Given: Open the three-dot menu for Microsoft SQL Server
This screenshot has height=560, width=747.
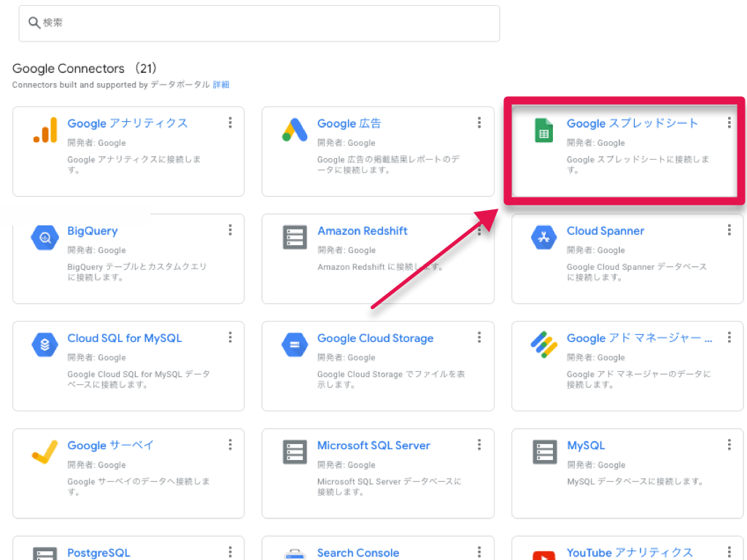Looking at the screenshot, I should pos(479,444).
